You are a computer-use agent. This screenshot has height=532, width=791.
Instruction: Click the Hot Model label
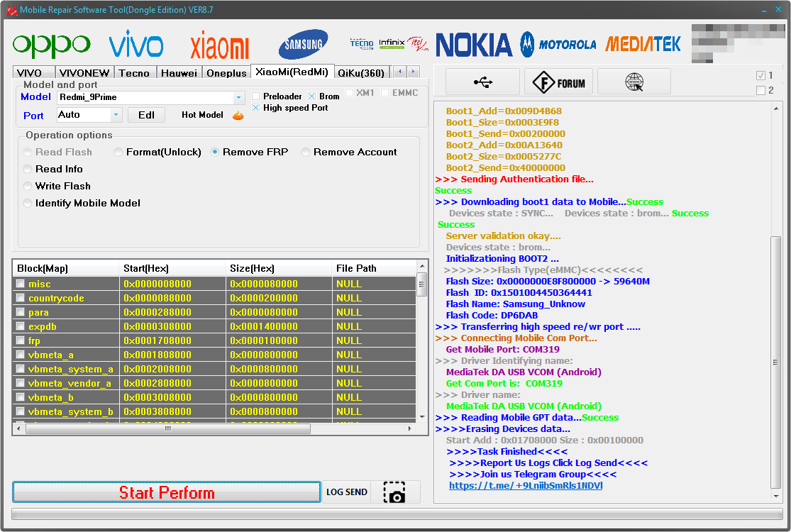202,115
